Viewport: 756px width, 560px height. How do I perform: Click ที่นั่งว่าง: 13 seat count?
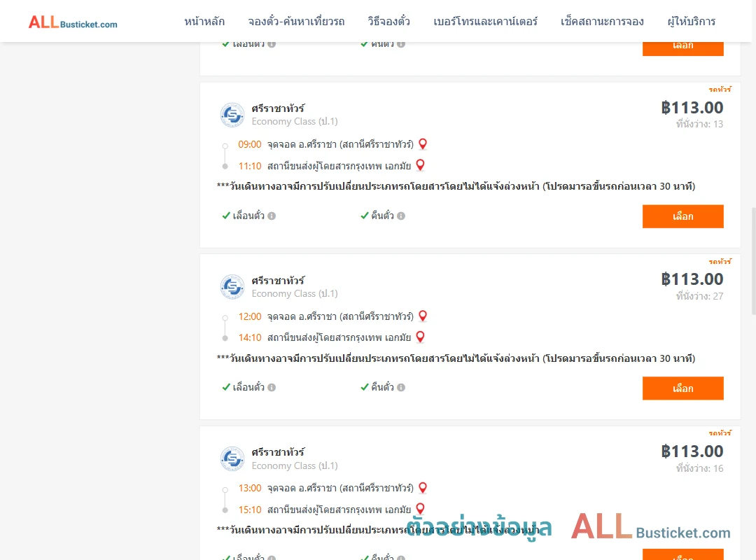(x=699, y=125)
